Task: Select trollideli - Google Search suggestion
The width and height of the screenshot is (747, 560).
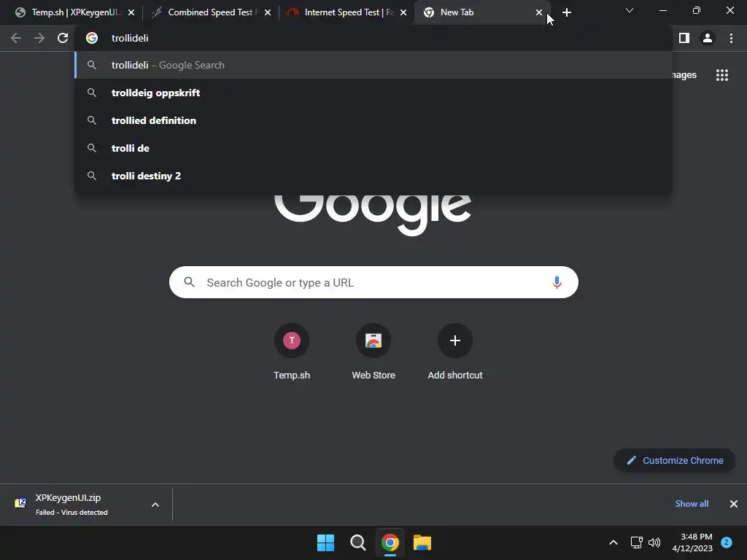Action: tap(373, 65)
